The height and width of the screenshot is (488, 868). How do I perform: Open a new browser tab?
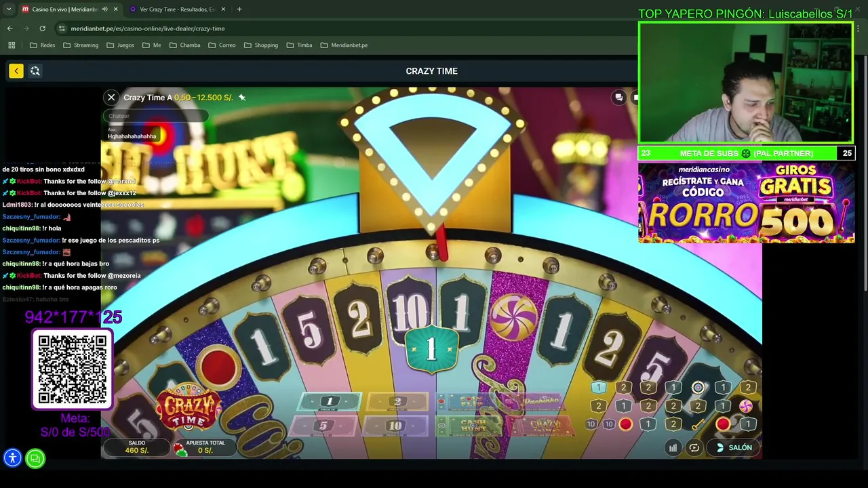pyautogui.click(x=239, y=9)
